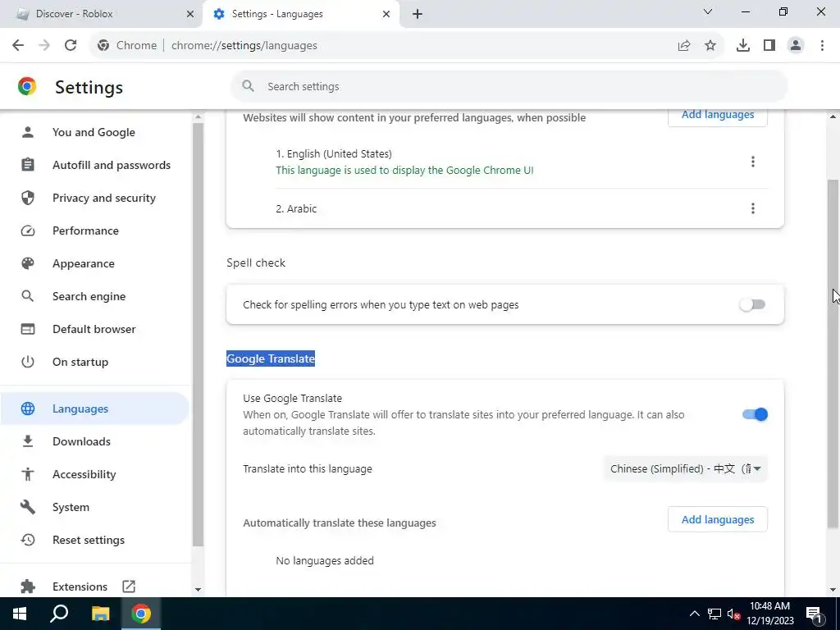The height and width of the screenshot is (630, 840).
Task: Switch to the Discover - Roblox tab
Action: [101, 14]
